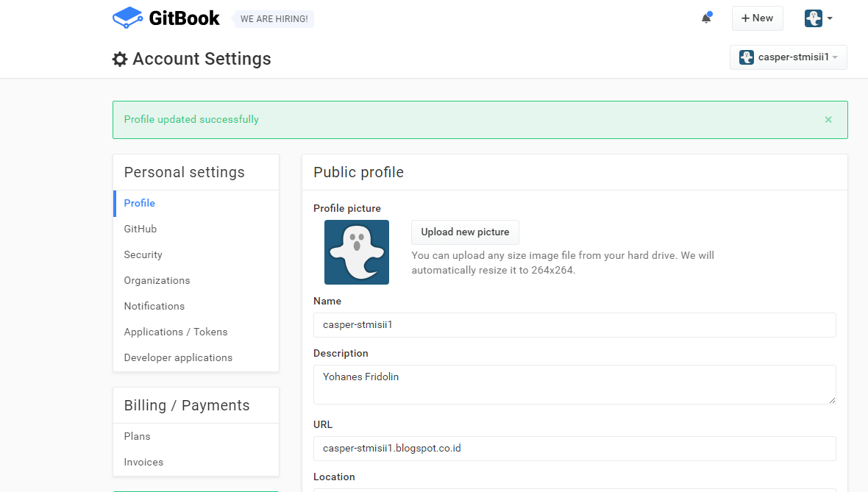Click the GitBook logo icon
This screenshot has height=492, width=868.
[x=128, y=18]
